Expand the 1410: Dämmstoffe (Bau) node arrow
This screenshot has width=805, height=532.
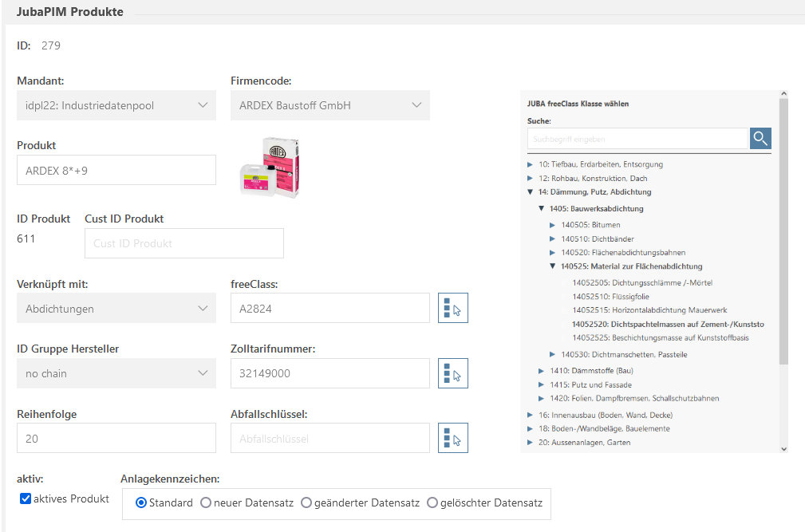coord(541,370)
